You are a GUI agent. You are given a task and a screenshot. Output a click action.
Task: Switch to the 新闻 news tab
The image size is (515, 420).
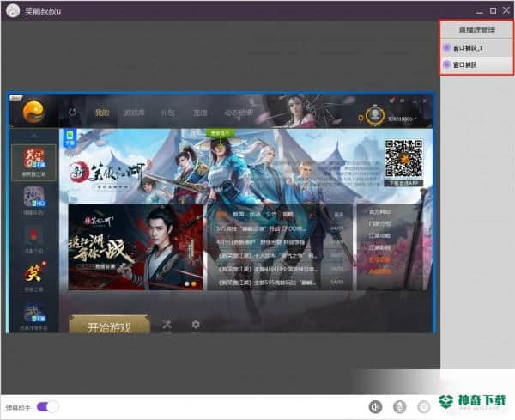(239, 214)
